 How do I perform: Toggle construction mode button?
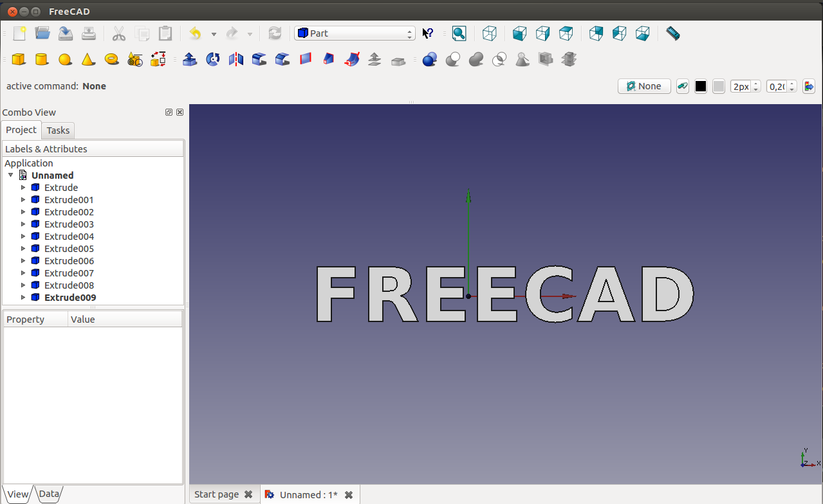coord(683,86)
